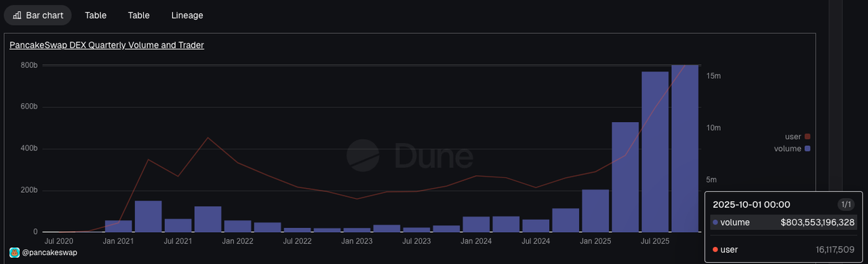The height and width of the screenshot is (264, 868).
Task: Click the 1/1 tooltip page indicator
Action: tap(846, 204)
